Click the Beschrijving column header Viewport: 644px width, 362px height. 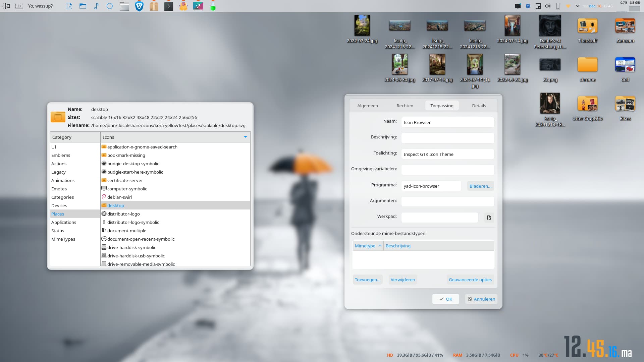click(x=439, y=246)
